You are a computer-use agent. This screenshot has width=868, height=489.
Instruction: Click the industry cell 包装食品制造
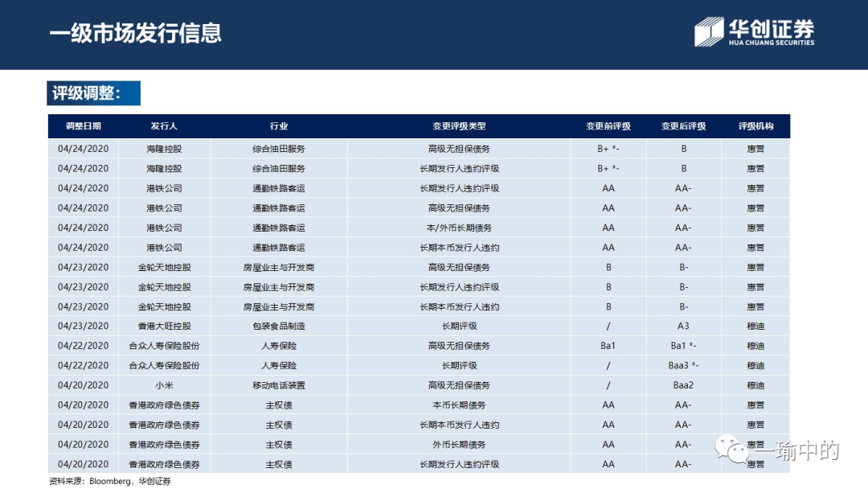(278, 327)
